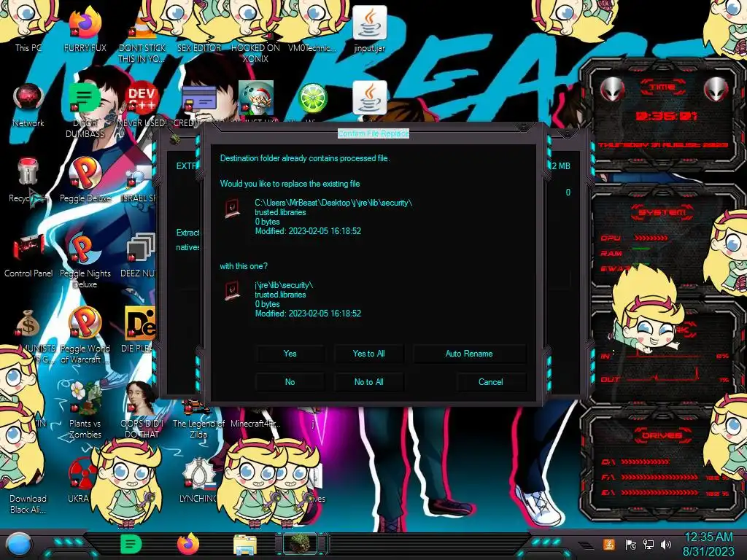Choose Yes to All in the dialog
This screenshot has height=560, width=747.
(x=368, y=354)
